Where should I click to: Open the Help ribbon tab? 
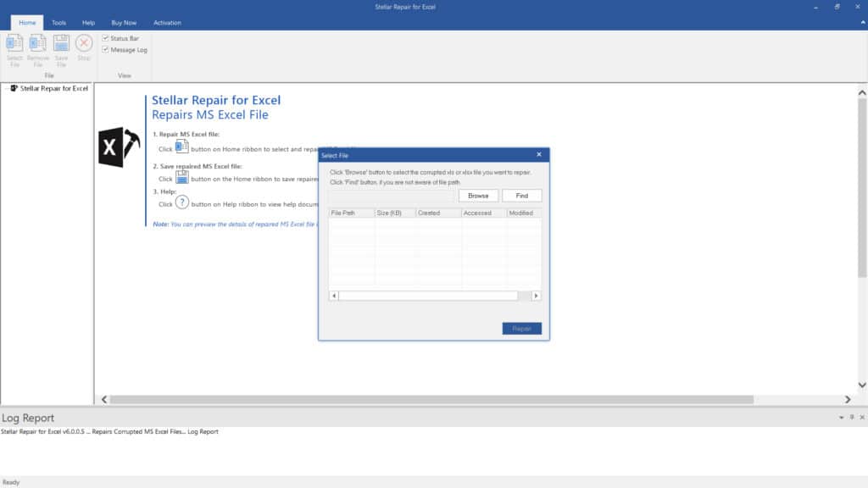tap(88, 23)
